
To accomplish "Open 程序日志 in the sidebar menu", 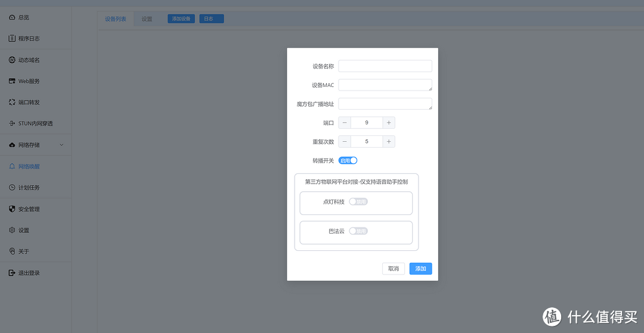I will point(35,39).
